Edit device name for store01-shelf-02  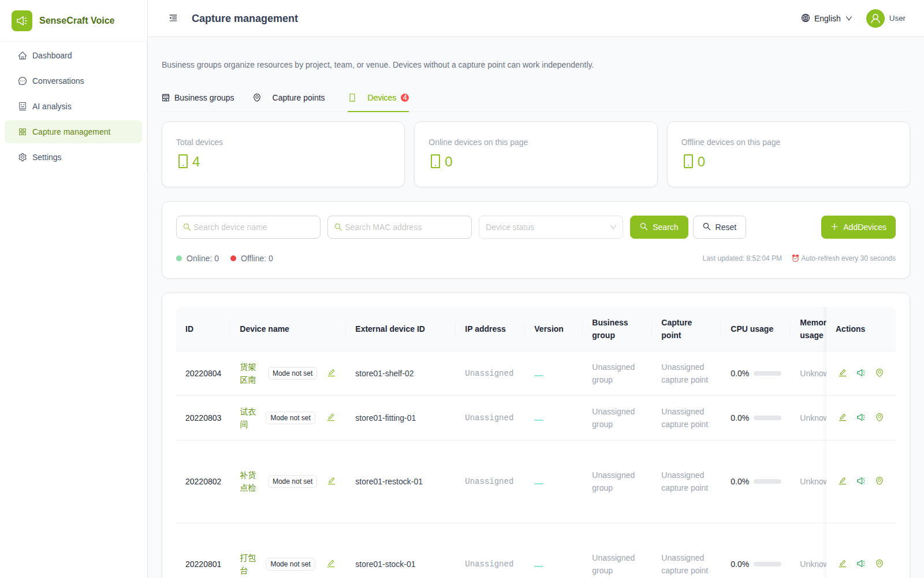[x=331, y=373]
